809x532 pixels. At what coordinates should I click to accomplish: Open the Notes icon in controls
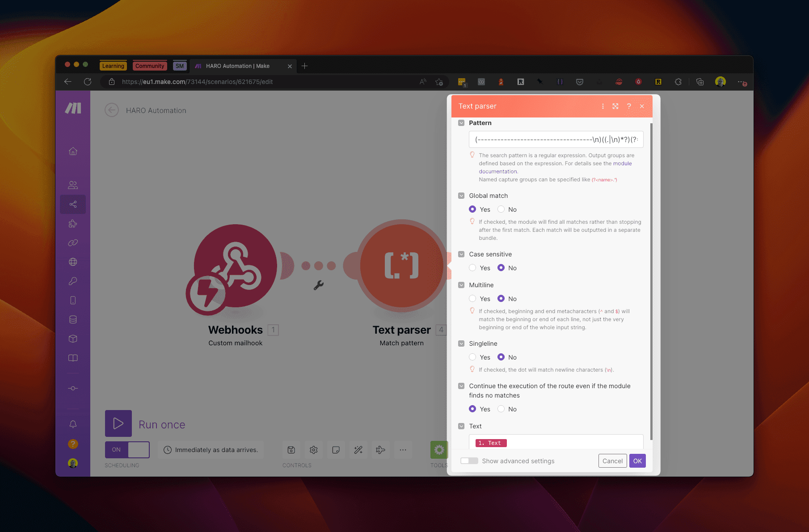[x=336, y=450]
